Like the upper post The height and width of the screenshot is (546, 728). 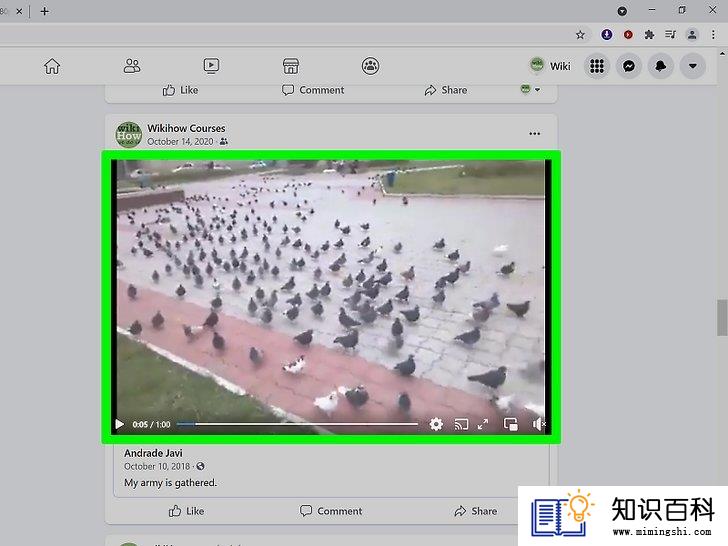click(180, 90)
